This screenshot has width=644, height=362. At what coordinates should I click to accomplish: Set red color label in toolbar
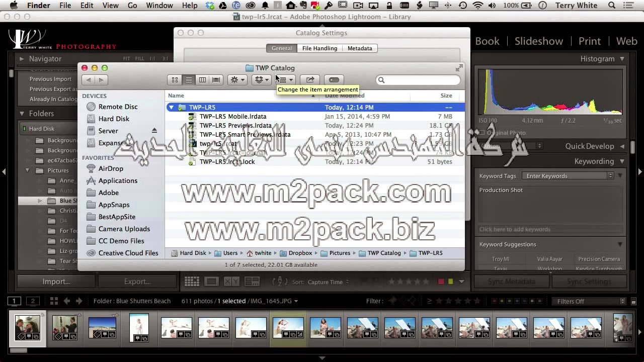click(441, 282)
